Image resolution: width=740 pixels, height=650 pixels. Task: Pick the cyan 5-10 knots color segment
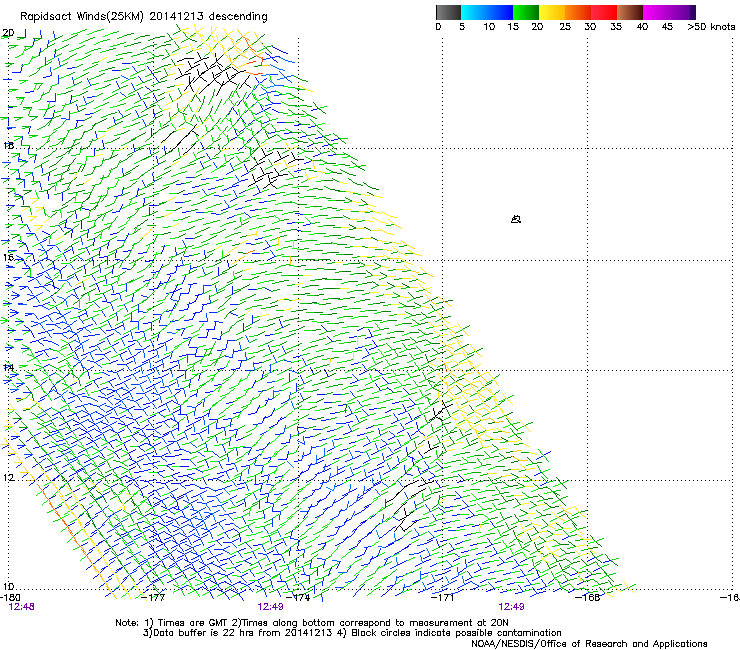[x=474, y=12]
